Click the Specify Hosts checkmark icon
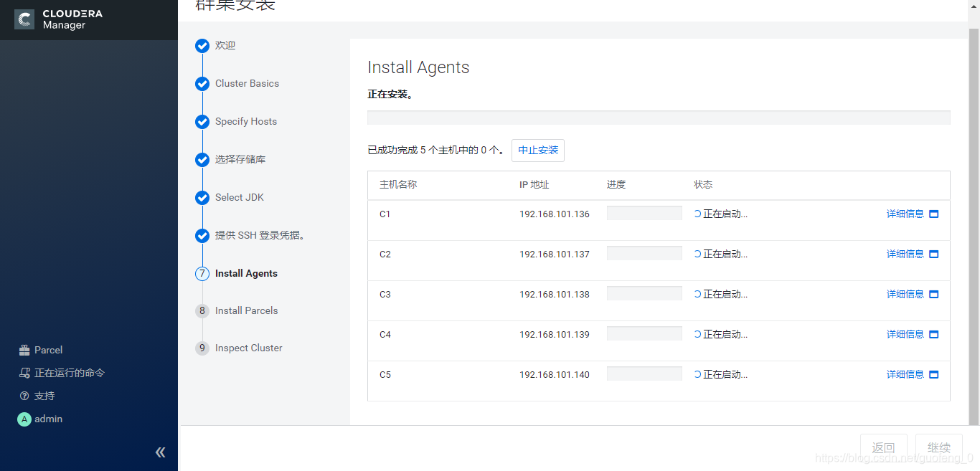Viewport: 980px width, 471px height. 202,122
